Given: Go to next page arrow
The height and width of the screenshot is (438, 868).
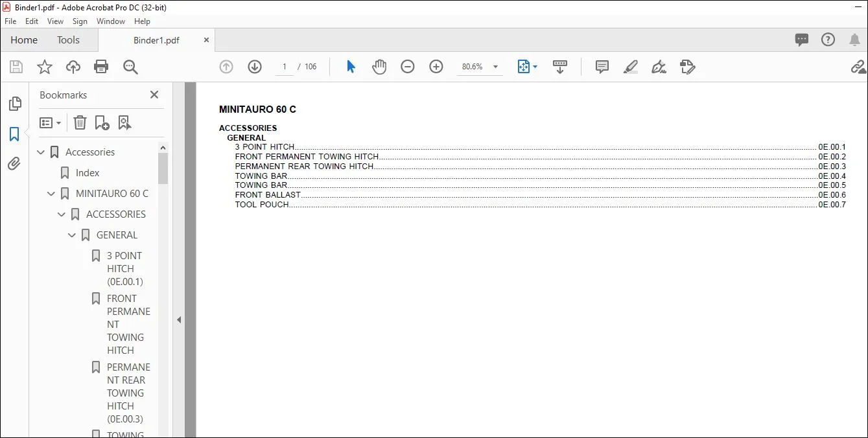Looking at the screenshot, I should (255, 67).
